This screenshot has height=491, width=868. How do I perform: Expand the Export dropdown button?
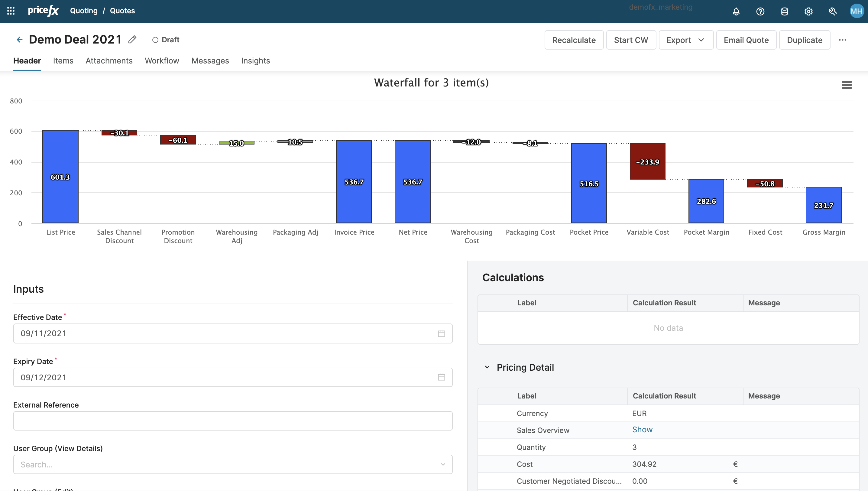pos(686,40)
